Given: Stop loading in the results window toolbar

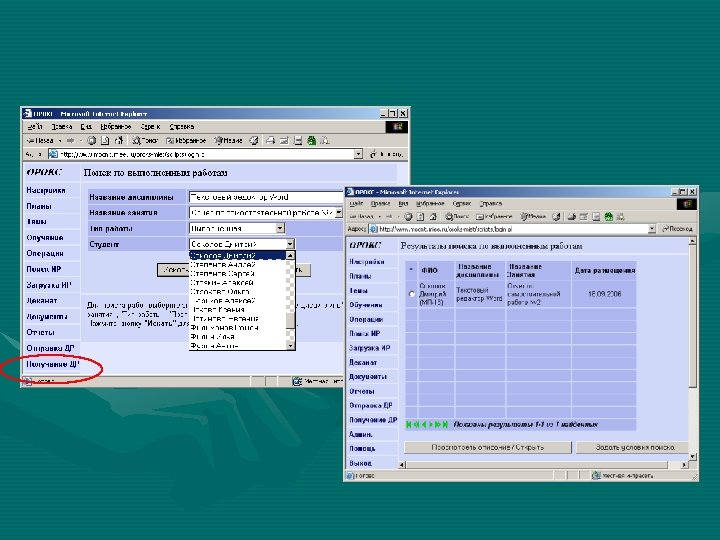Looking at the screenshot, I should point(408,216).
